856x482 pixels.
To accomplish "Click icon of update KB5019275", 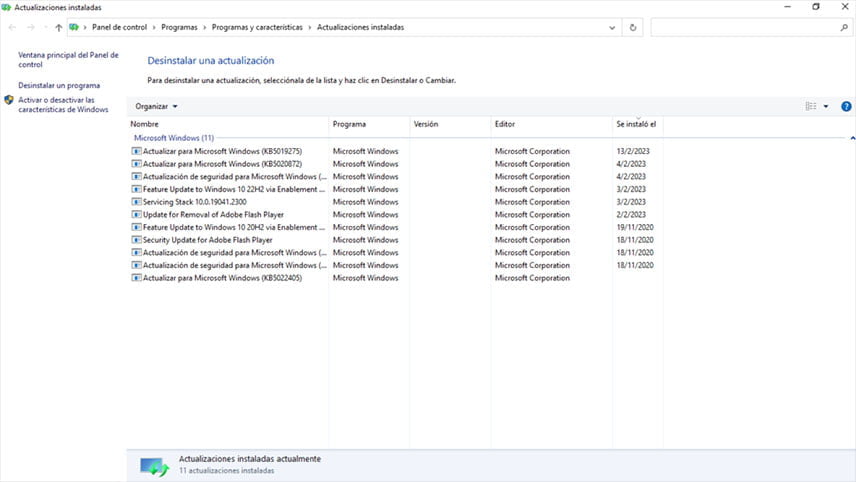I will click(x=136, y=151).
